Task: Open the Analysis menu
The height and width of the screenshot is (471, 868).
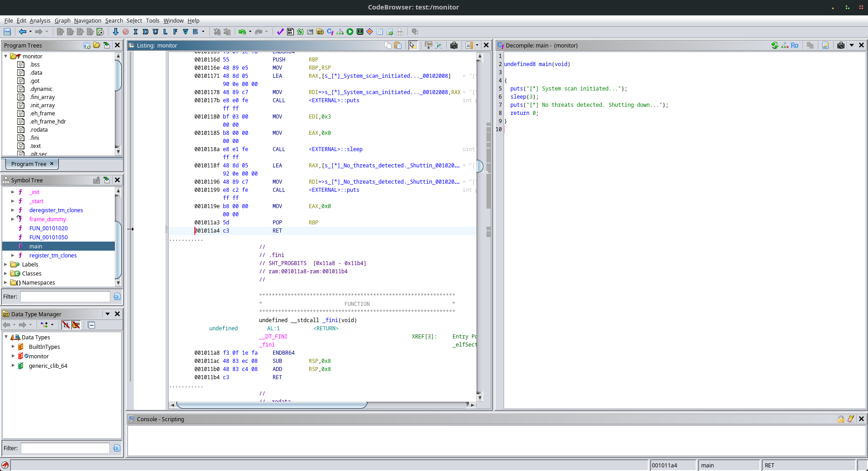Action: pyautogui.click(x=40, y=21)
